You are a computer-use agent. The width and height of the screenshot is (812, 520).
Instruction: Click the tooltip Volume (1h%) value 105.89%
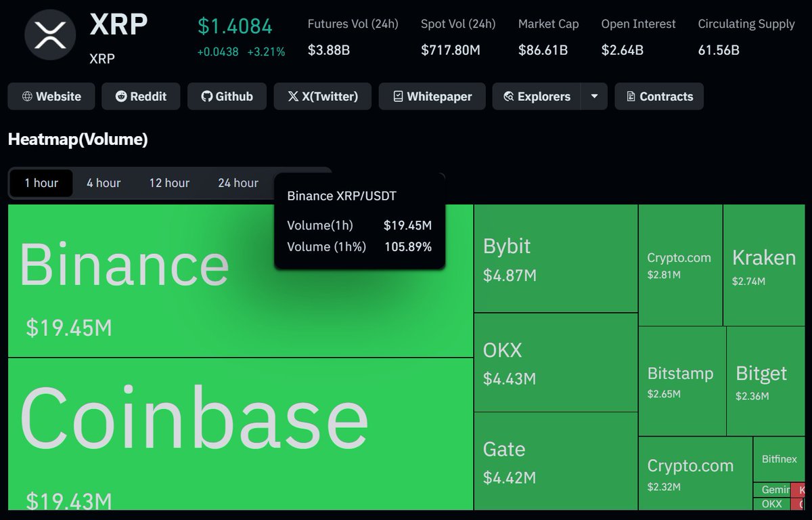(x=408, y=246)
